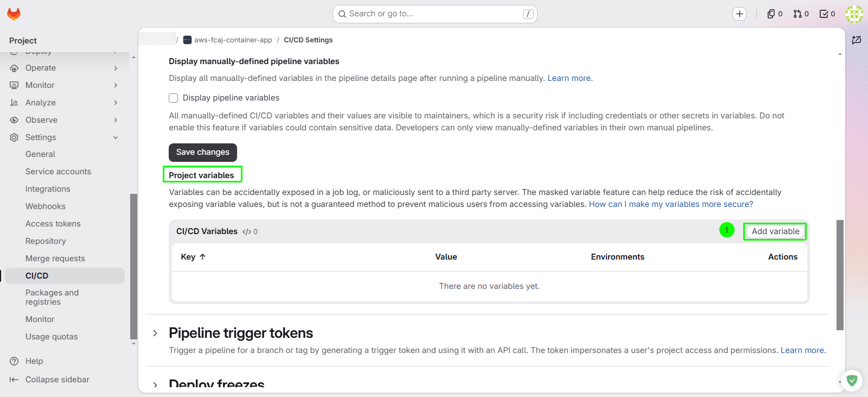868x397 pixels.
Task: Click the Help question mark icon
Action: (x=14, y=361)
